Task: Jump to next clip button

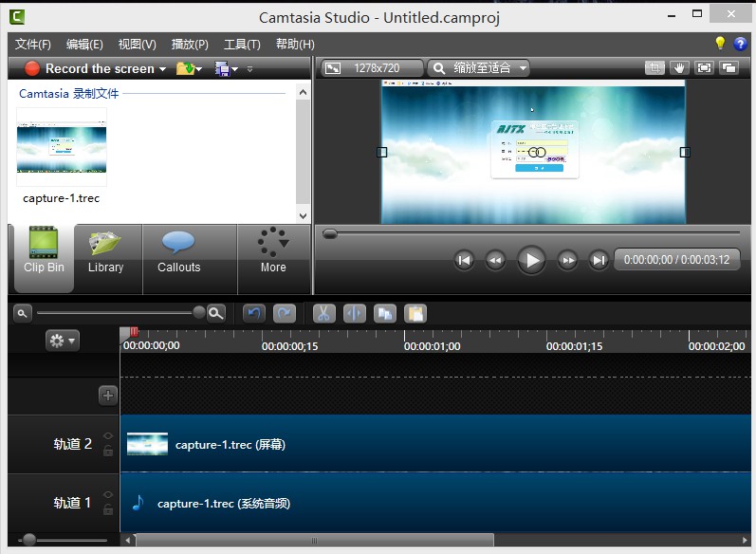Action: click(x=599, y=260)
